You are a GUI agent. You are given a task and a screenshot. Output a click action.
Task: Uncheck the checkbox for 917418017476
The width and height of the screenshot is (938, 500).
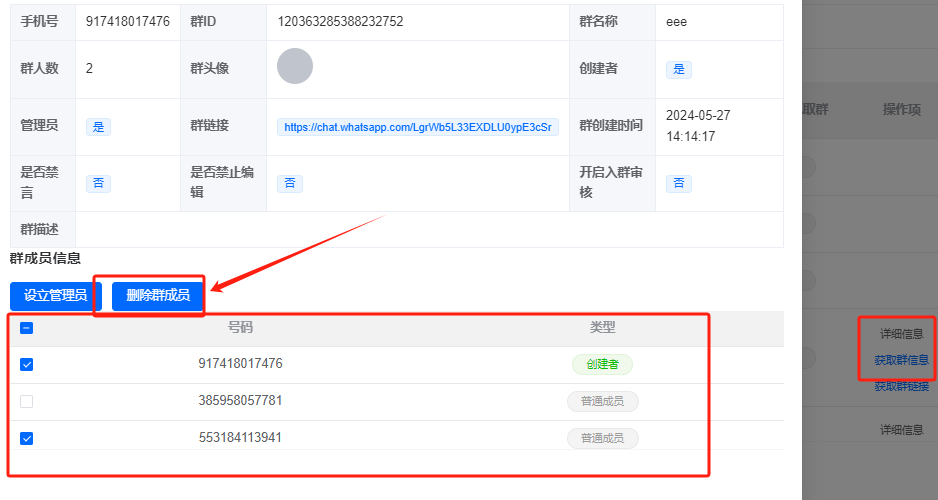[26, 364]
